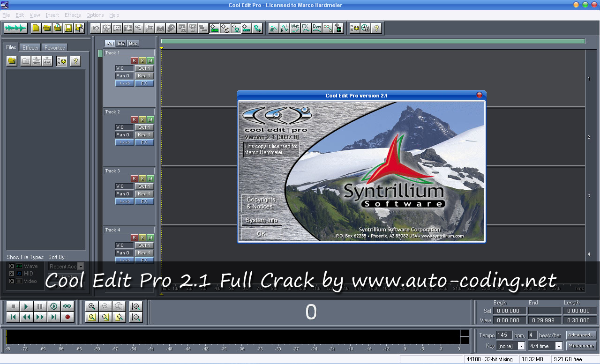Screen dimensions: 600x364
Task: Zoom out vertically icon
Action: [136, 317]
